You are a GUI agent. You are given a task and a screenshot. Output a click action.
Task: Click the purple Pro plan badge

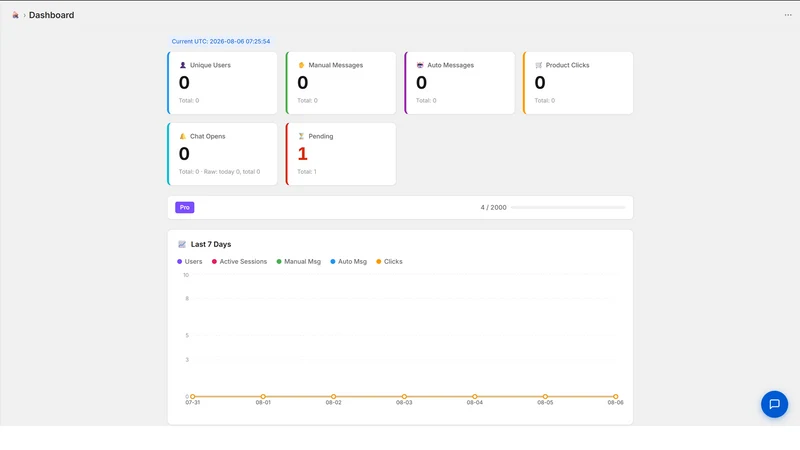tap(185, 208)
